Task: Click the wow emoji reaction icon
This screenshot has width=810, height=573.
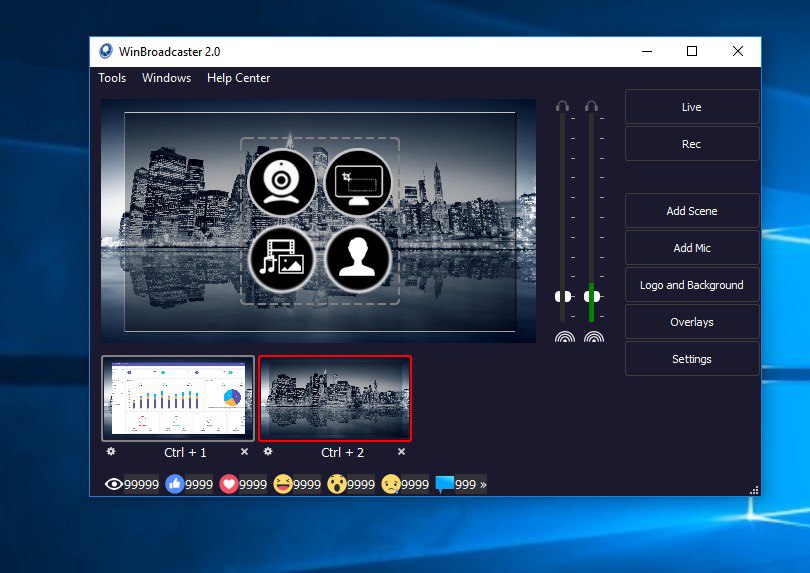Action: 337,484
